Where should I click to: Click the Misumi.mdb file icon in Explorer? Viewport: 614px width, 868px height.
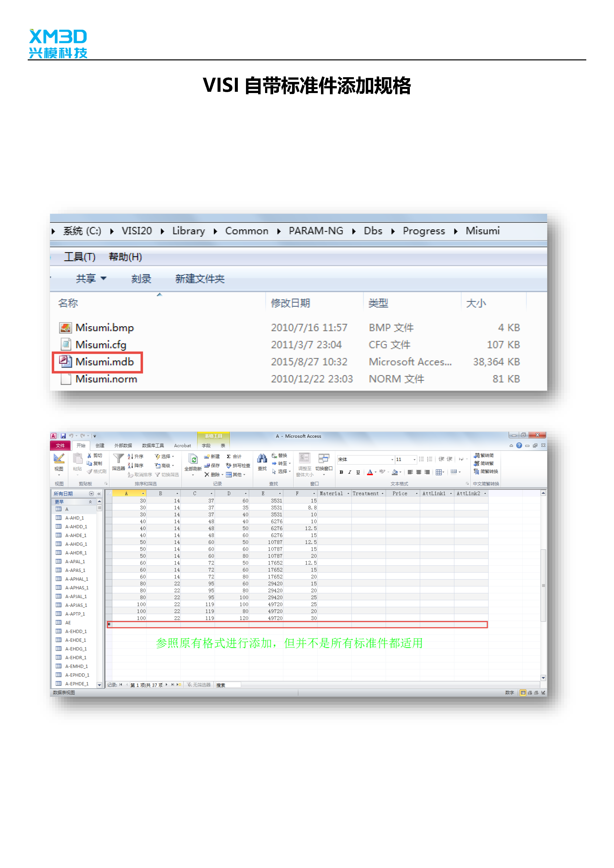(x=65, y=362)
